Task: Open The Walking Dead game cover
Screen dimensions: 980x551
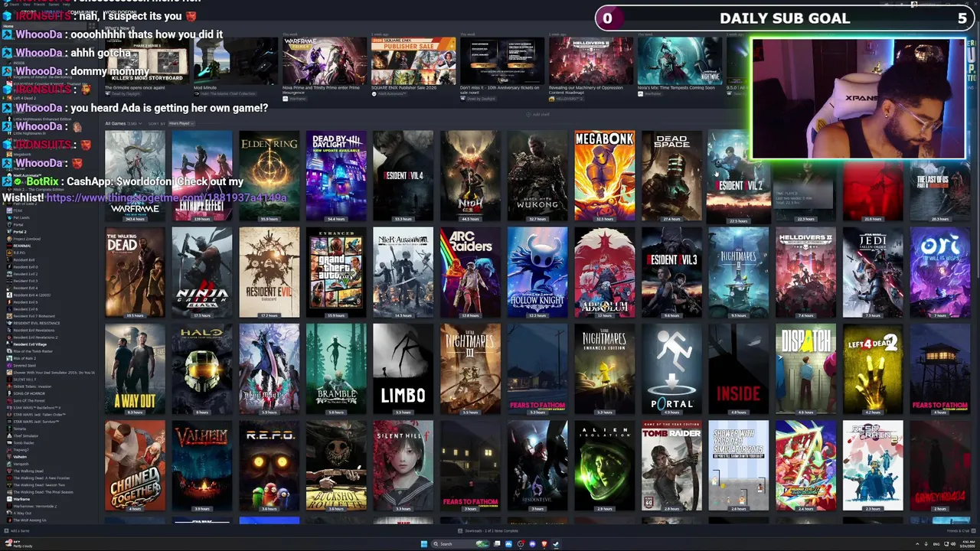Action: click(x=135, y=272)
